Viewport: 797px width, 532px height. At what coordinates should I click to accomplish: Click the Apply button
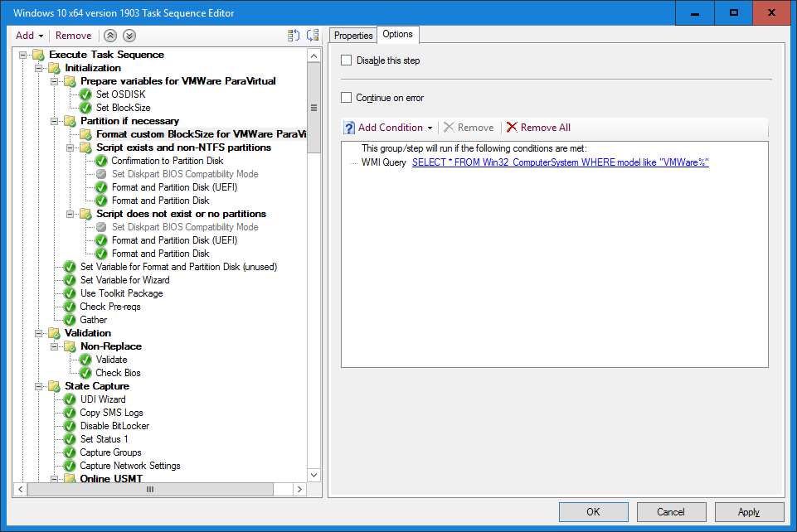click(749, 511)
